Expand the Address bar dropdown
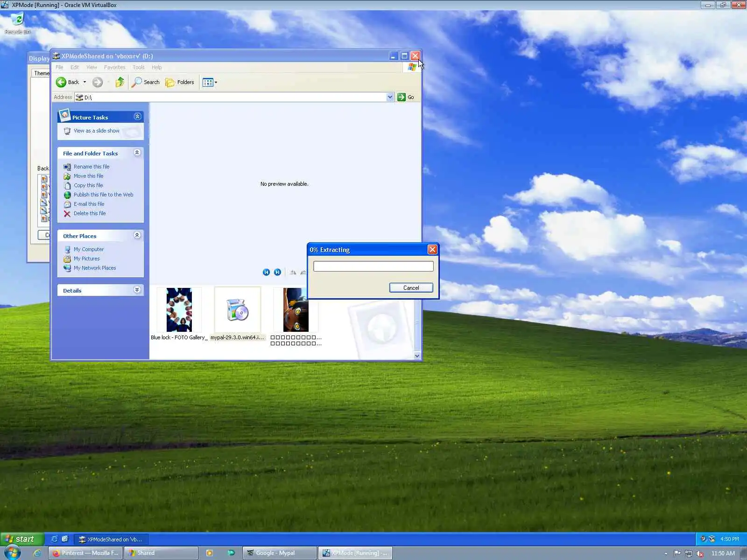 click(x=390, y=97)
